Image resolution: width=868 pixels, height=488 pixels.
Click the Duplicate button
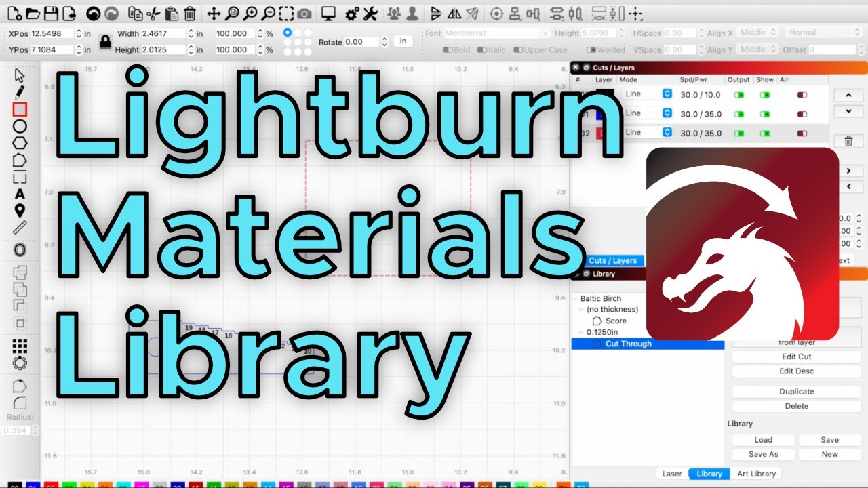coord(796,392)
